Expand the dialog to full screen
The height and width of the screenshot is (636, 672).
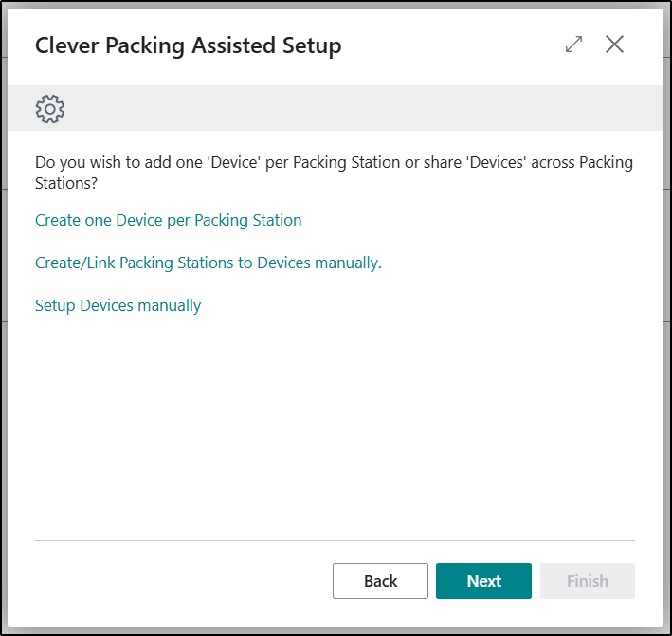coord(573,45)
